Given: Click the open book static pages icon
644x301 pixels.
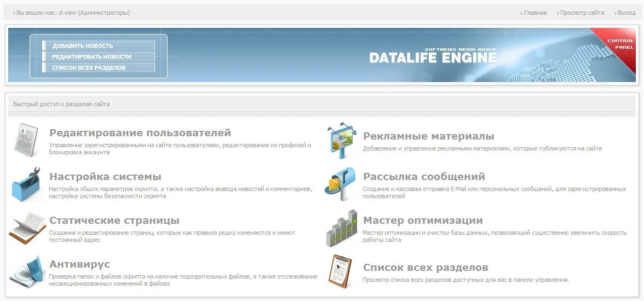Looking at the screenshot, I should [x=27, y=228].
